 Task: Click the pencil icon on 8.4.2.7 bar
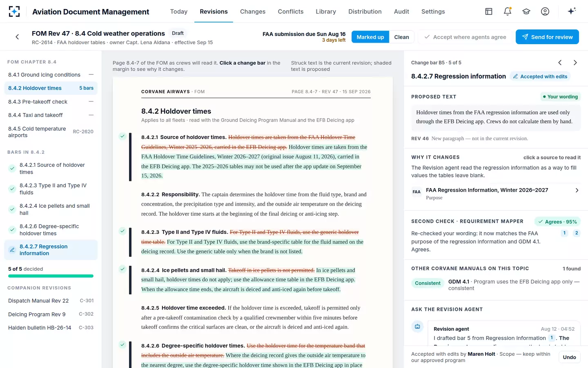12,249
